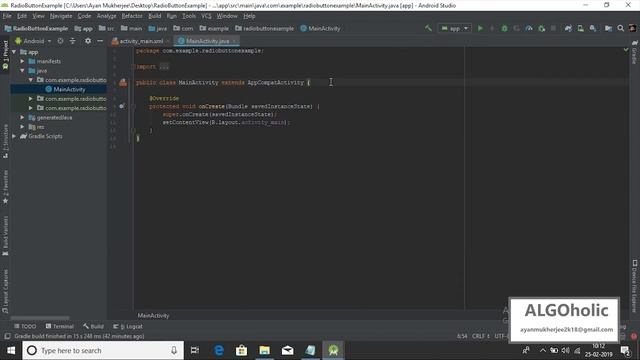Open File Explorer from the taskbar
Screen dimensions: 640x360
pos(264,350)
